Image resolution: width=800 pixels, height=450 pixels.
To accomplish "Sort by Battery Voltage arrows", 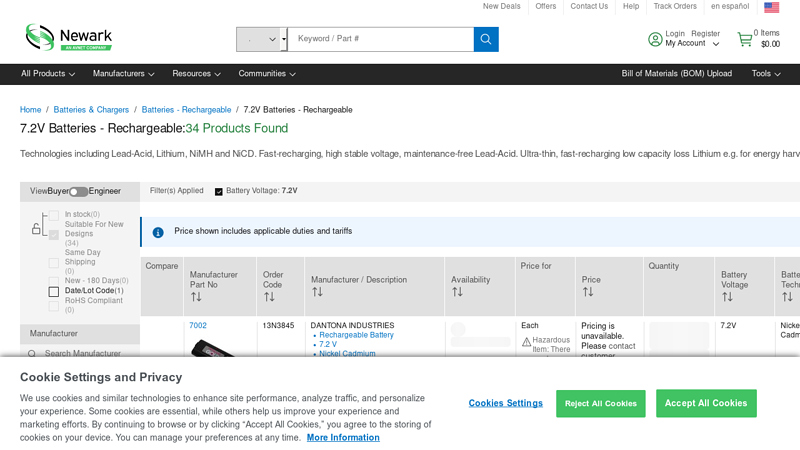I will pos(727,297).
